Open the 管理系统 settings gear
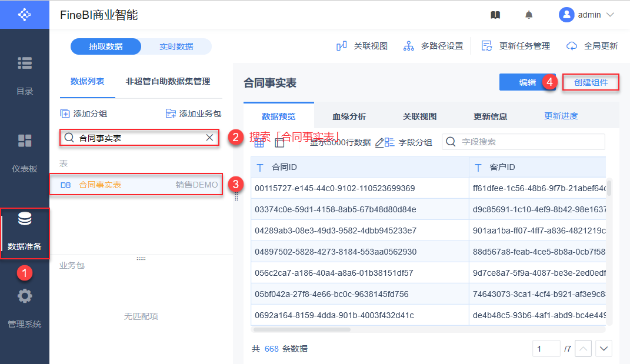This screenshot has height=364, width=630. (25, 296)
